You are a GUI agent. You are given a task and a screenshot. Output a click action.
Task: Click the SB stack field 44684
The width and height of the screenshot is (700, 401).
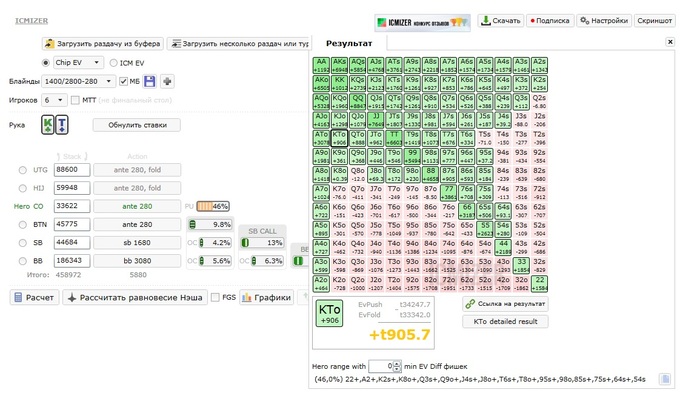pos(72,242)
